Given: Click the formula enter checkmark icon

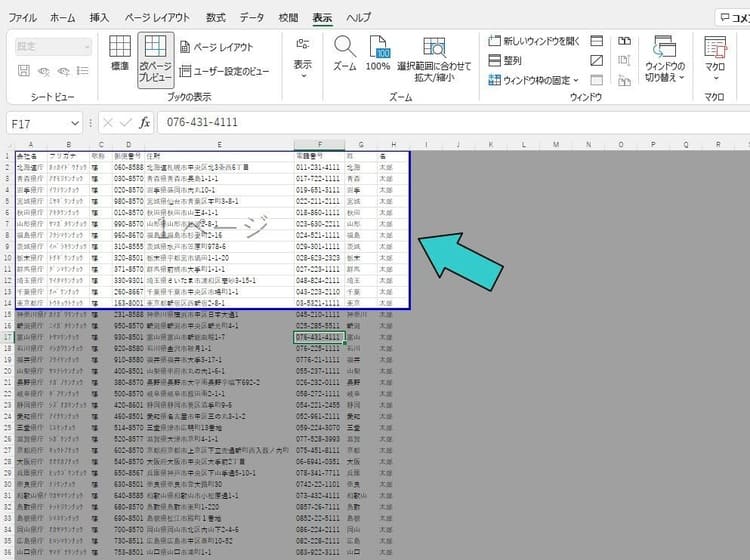Looking at the screenshot, I should [126, 123].
